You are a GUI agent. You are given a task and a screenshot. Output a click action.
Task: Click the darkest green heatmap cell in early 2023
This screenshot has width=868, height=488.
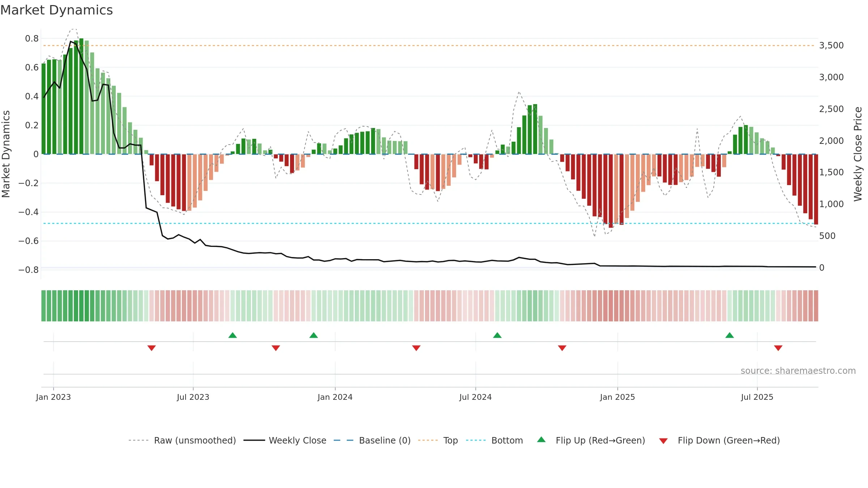[81, 306]
